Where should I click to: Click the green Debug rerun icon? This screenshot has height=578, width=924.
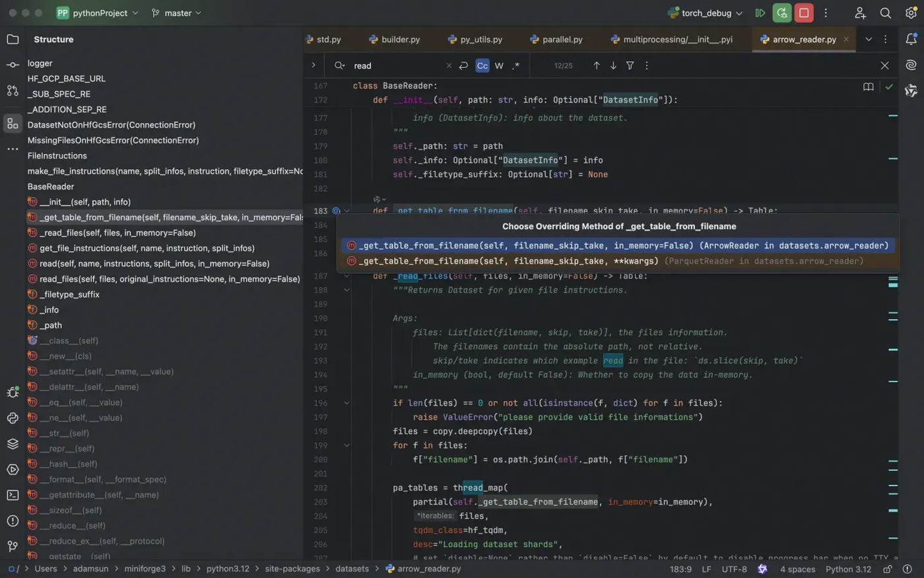782,13
